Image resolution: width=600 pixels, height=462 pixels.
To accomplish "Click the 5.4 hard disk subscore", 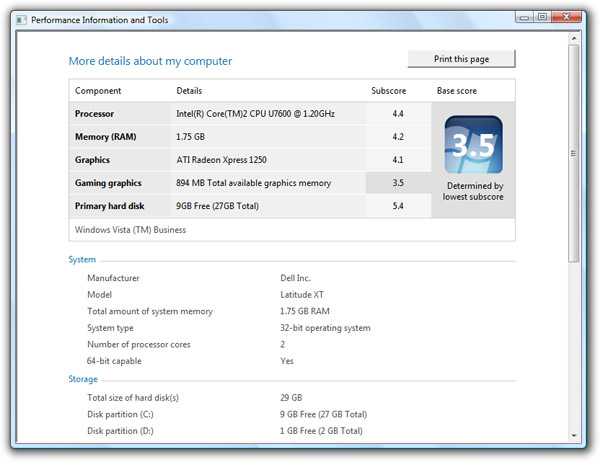I will coord(398,206).
